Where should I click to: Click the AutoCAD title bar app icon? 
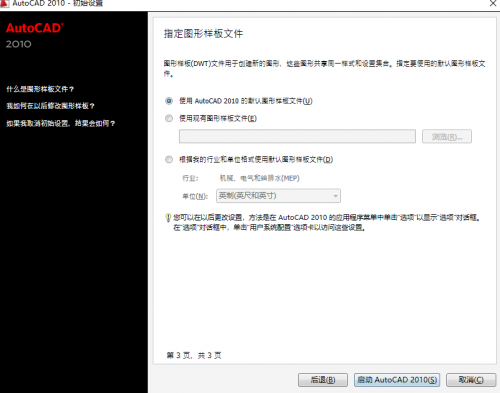coord(4,4)
